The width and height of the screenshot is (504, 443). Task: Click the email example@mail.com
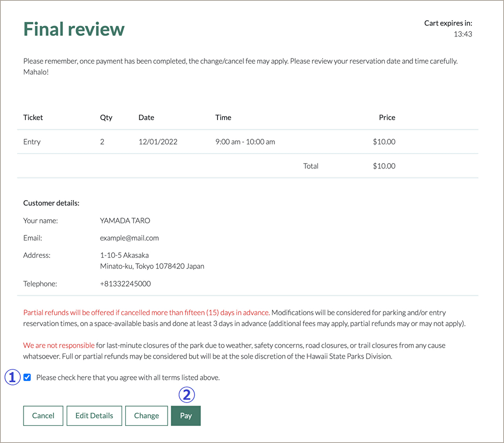point(129,238)
